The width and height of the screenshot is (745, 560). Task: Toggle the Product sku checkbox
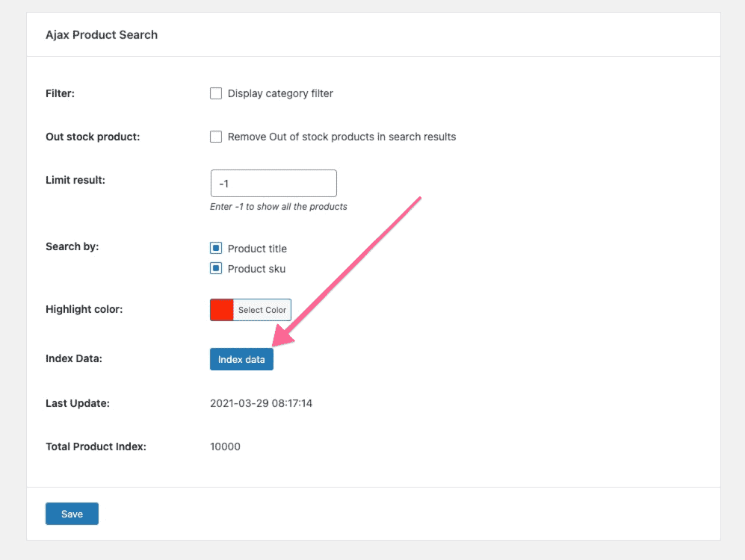tap(216, 269)
